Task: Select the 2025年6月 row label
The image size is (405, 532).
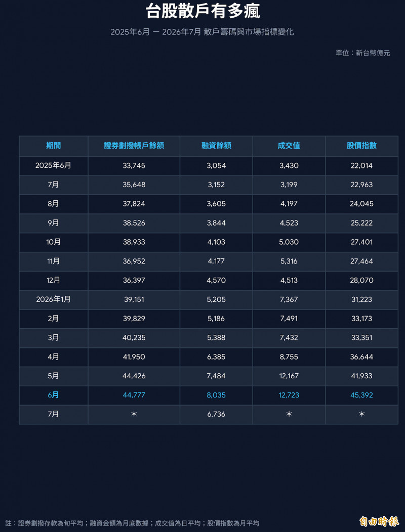Action: click(x=53, y=165)
